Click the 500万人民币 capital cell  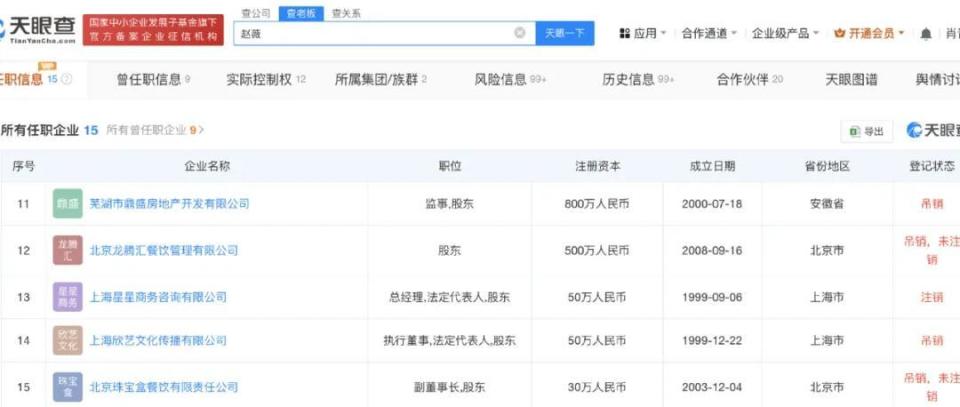(x=597, y=250)
